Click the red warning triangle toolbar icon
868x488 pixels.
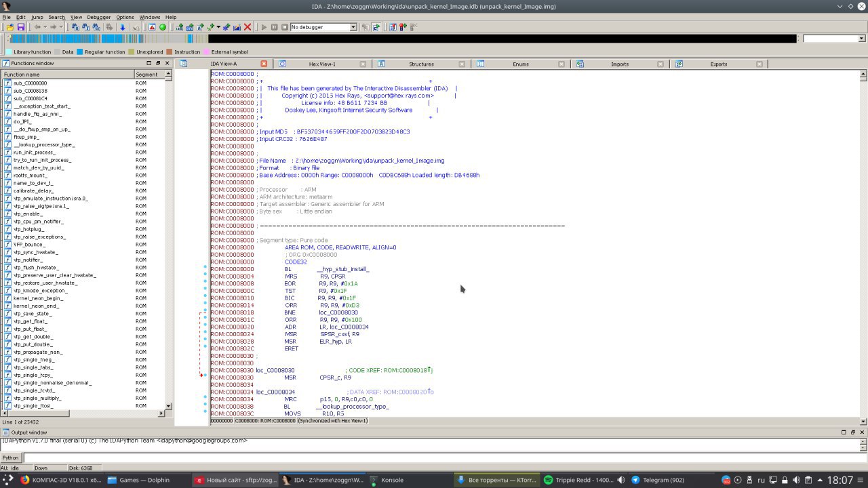[x=152, y=27]
